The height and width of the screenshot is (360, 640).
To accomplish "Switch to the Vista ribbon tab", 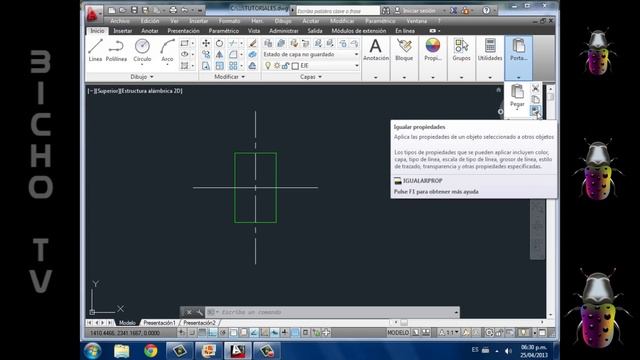I will pyautogui.click(x=254, y=31).
